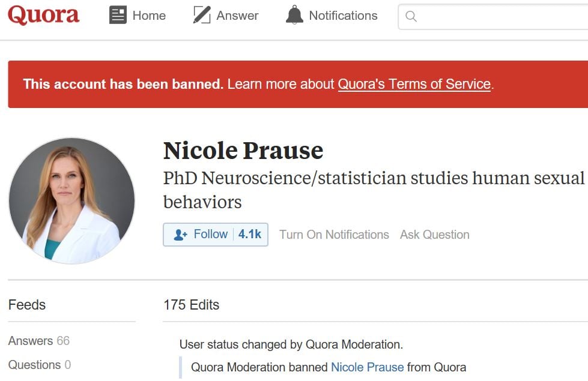Click the Nicole Prause profile name heading
The width and height of the screenshot is (588, 381).
[243, 150]
